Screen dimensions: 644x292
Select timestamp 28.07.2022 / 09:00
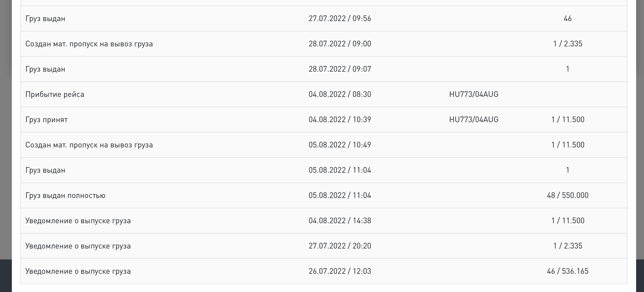coord(340,44)
